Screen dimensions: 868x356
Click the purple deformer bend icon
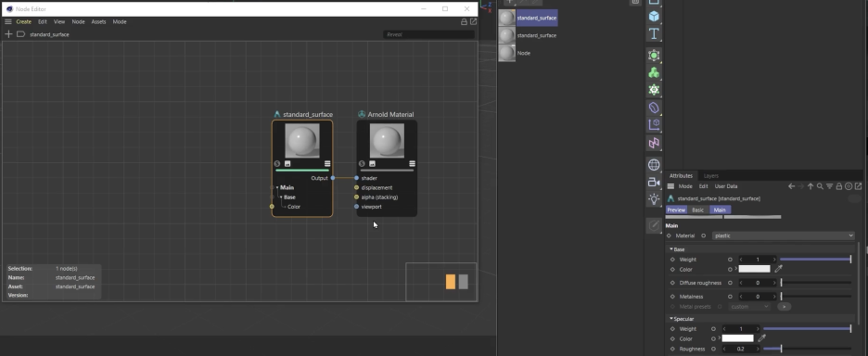(x=654, y=108)
